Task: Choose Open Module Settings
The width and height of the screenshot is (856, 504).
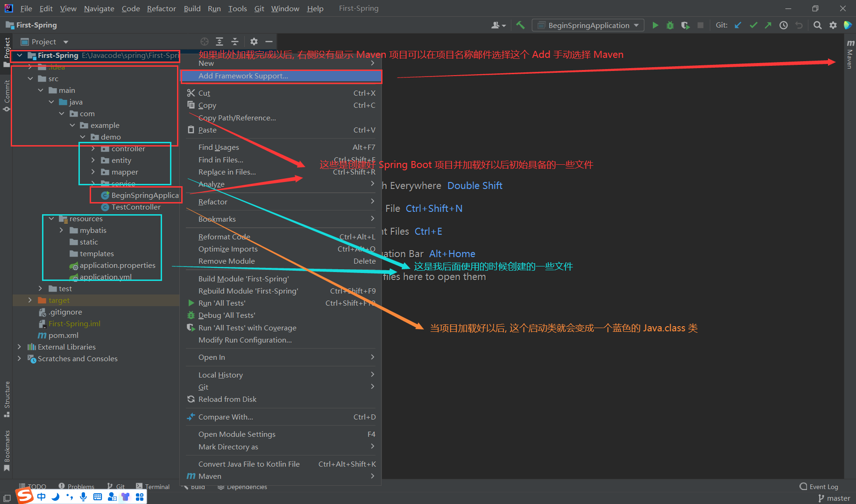Action: click(281, 434)
